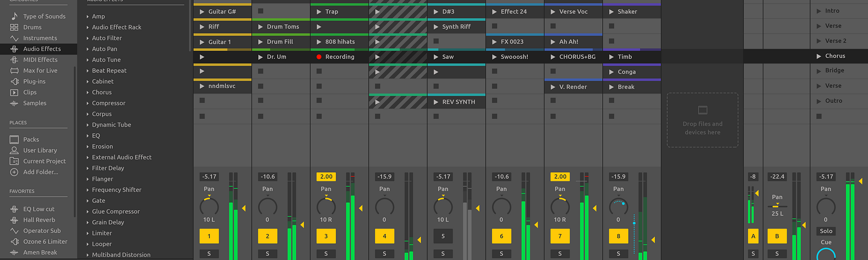Toggle track 1 activator button

click(209, 236)
